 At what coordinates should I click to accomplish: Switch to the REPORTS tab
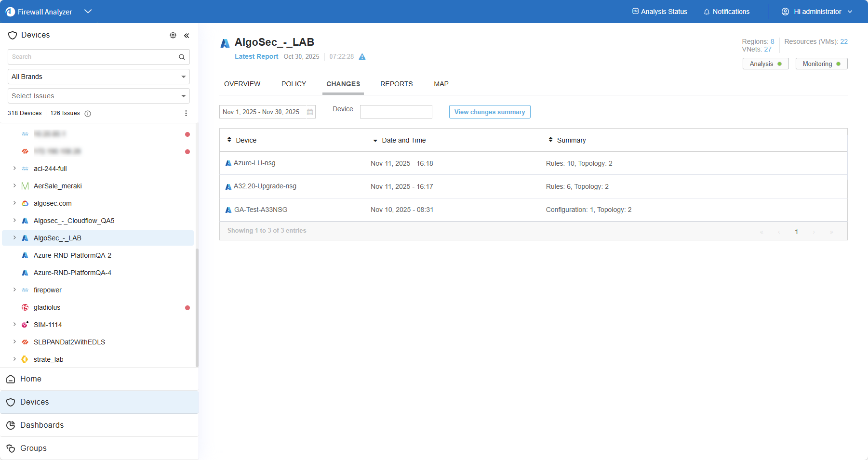pos(396,84)
